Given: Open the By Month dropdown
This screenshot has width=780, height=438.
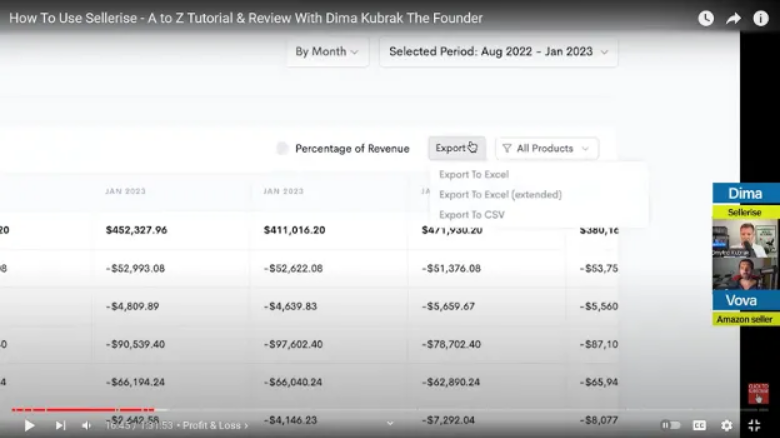Looking at the screenshot, I should [x=327, y=52].
